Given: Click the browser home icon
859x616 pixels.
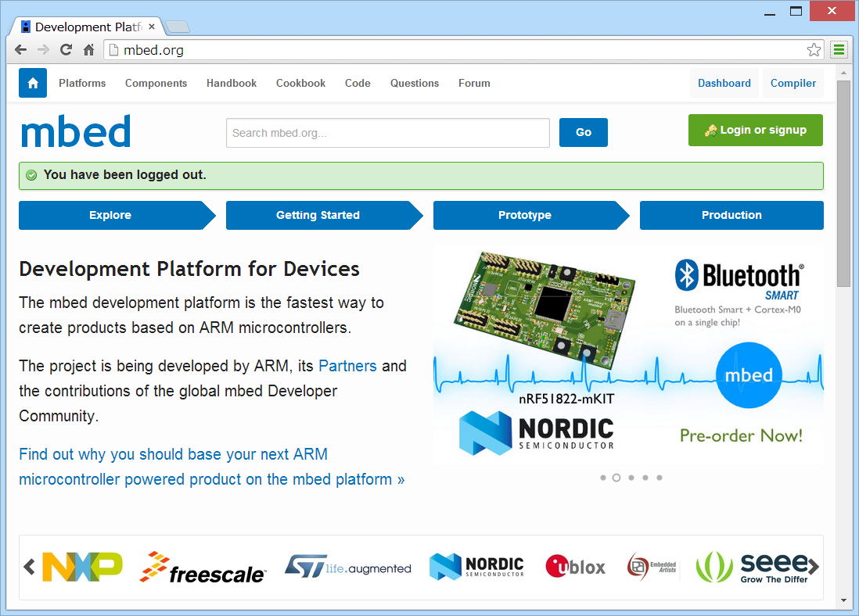Looking at the screenshot, I should (x=88, y=50).
